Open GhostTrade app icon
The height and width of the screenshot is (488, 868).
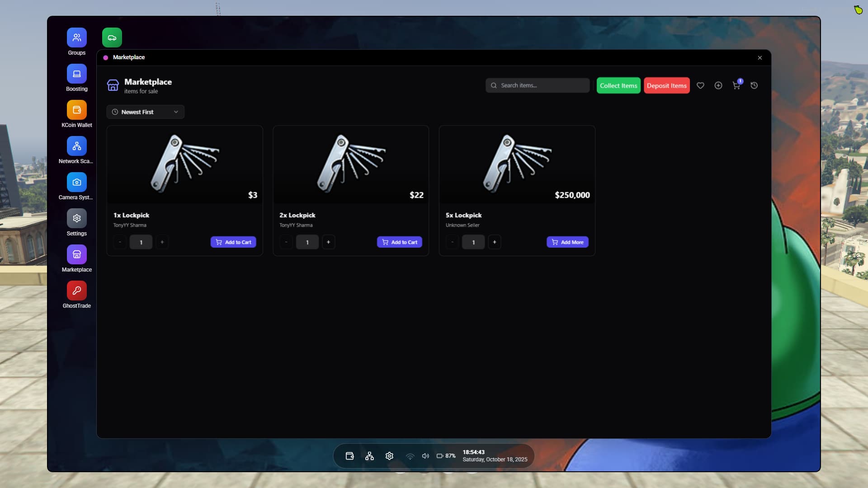[76, 291]
